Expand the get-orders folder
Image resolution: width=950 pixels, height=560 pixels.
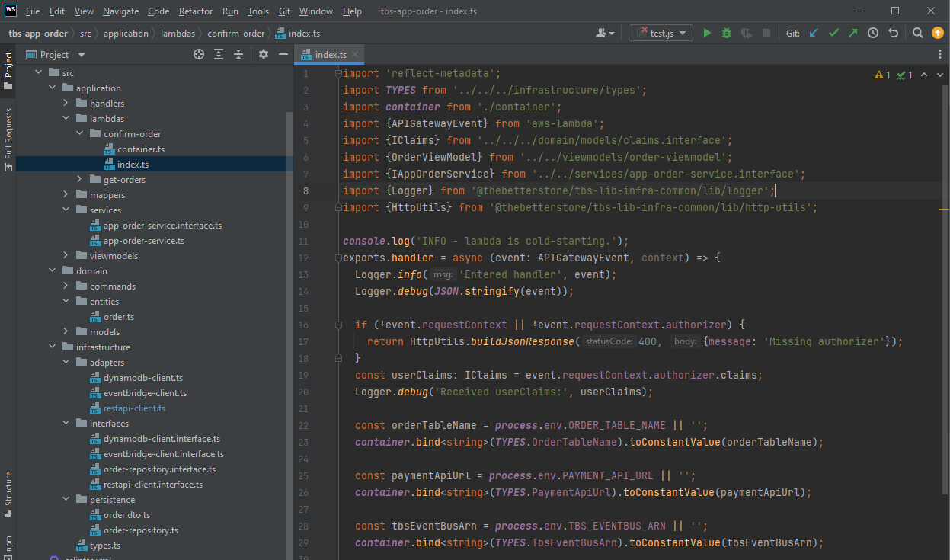[x=79, y=180]
